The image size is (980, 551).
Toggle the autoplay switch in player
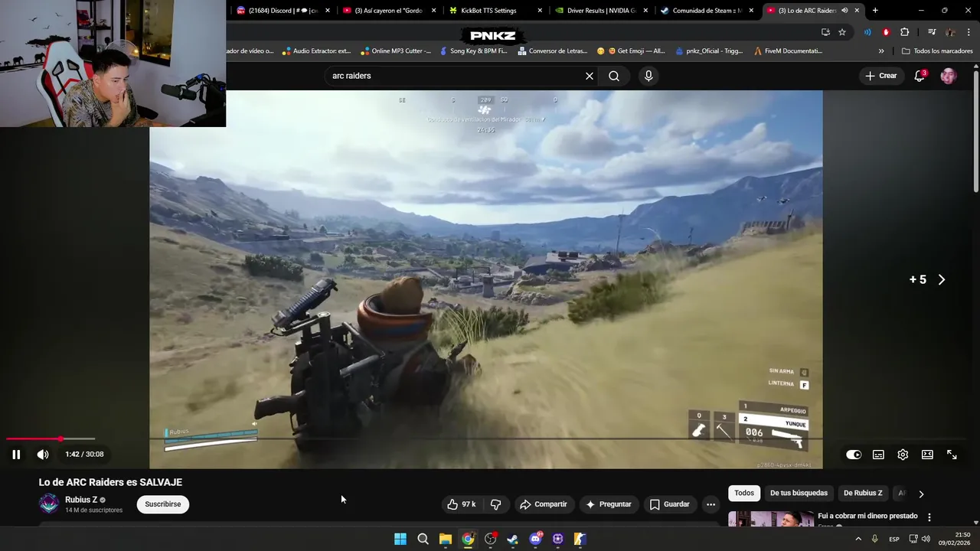pyautogui.click(x=854, y=455)
